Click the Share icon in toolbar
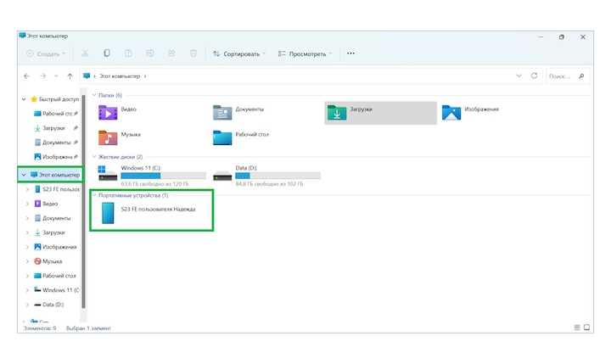The height and width of the screenshot is (364, 611). 171,53
